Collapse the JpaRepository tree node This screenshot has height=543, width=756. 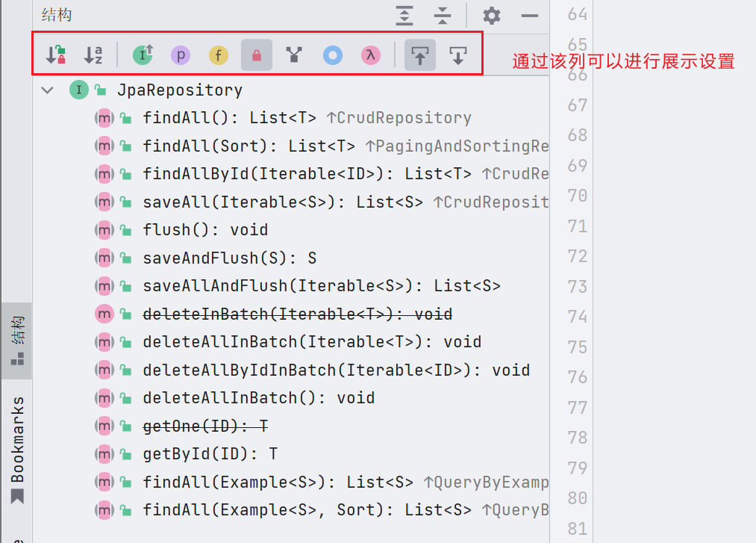point(49,90)
